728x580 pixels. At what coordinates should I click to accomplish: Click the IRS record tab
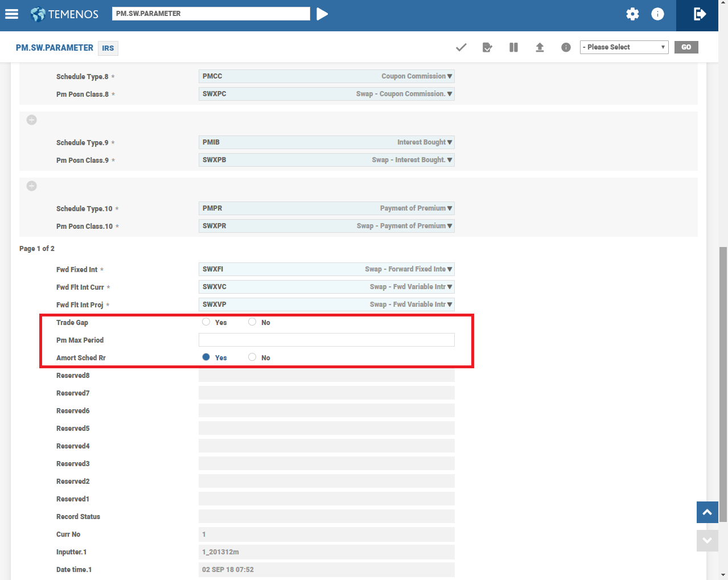pos(108,48)
